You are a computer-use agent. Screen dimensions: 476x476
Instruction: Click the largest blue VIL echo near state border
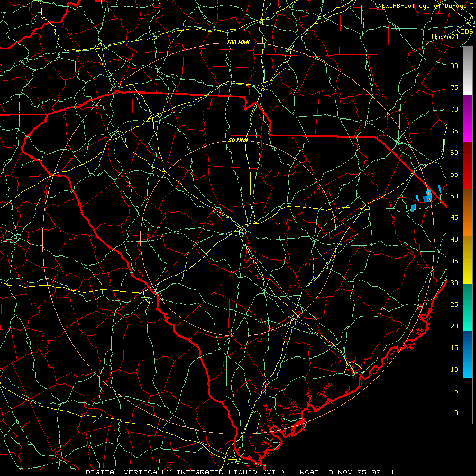[x=428, y=196]
